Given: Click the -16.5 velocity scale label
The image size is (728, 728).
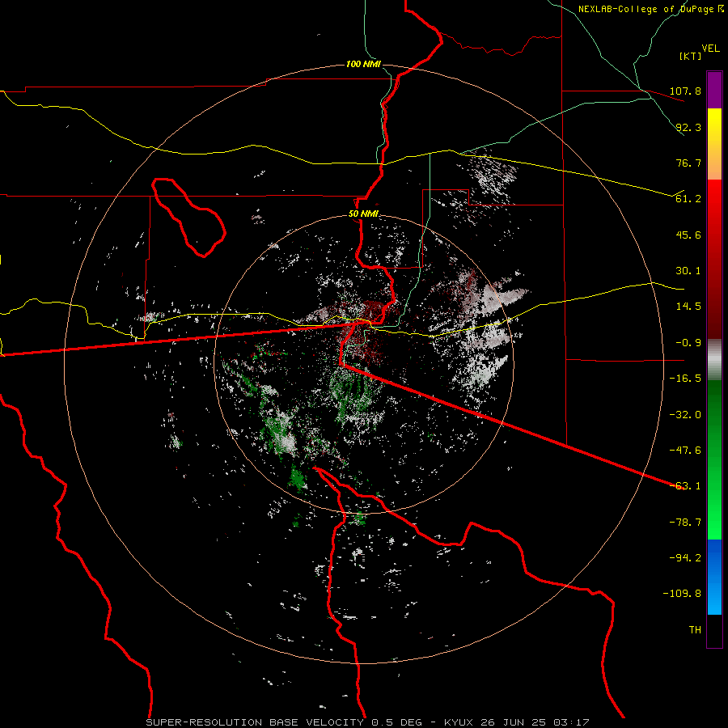Looking at the screenshot, I should [685, 379].
